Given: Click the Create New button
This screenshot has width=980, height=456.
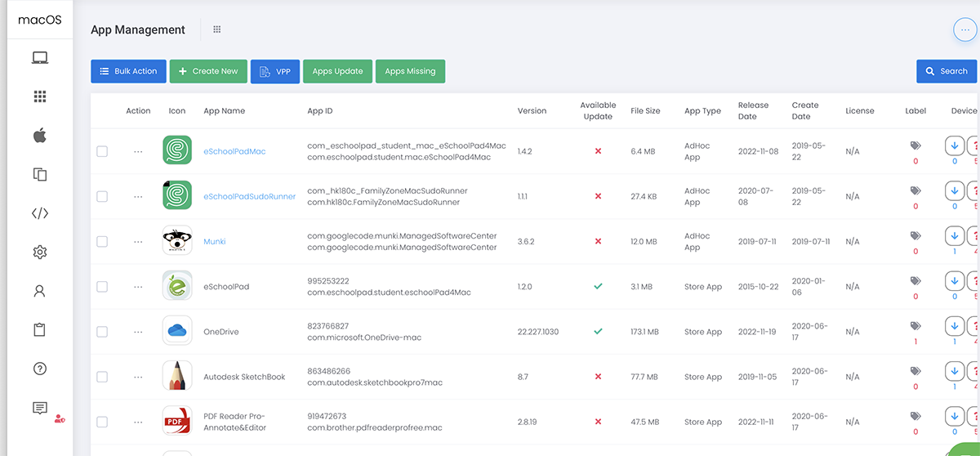Looking at the screenshot, I should [x=207, y=71].
